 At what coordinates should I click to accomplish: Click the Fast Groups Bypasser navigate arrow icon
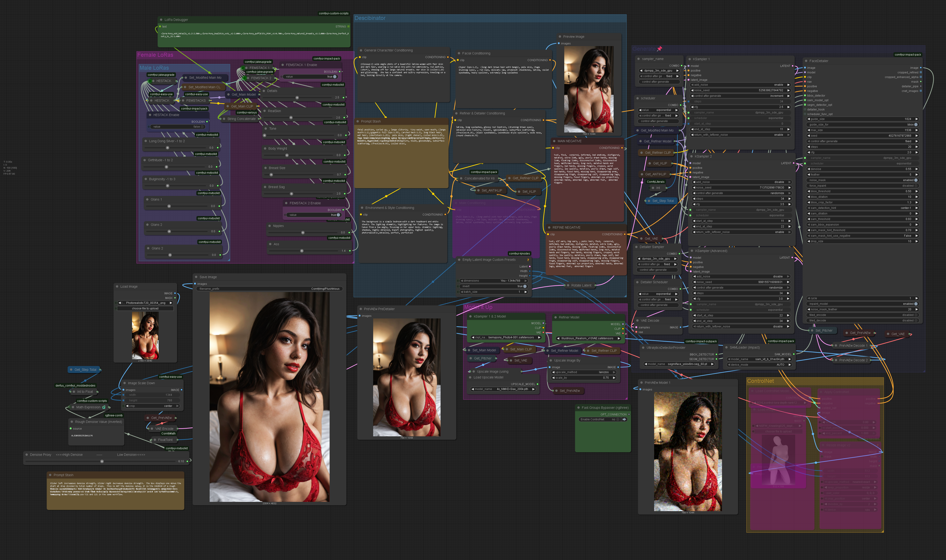click(x=624, y=419)
